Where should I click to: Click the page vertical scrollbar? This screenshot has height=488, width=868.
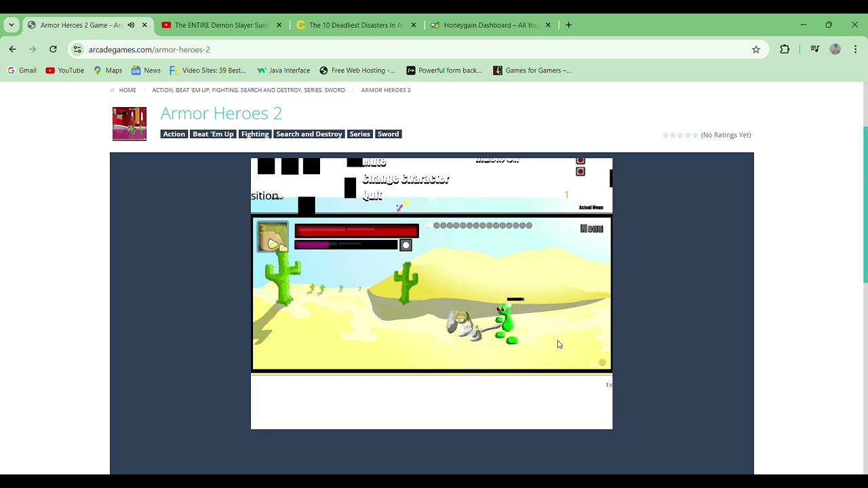click(865, 205)
